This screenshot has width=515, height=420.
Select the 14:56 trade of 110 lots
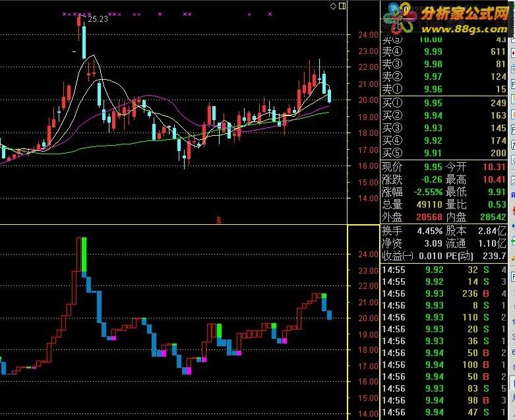[x=444, y=318]
